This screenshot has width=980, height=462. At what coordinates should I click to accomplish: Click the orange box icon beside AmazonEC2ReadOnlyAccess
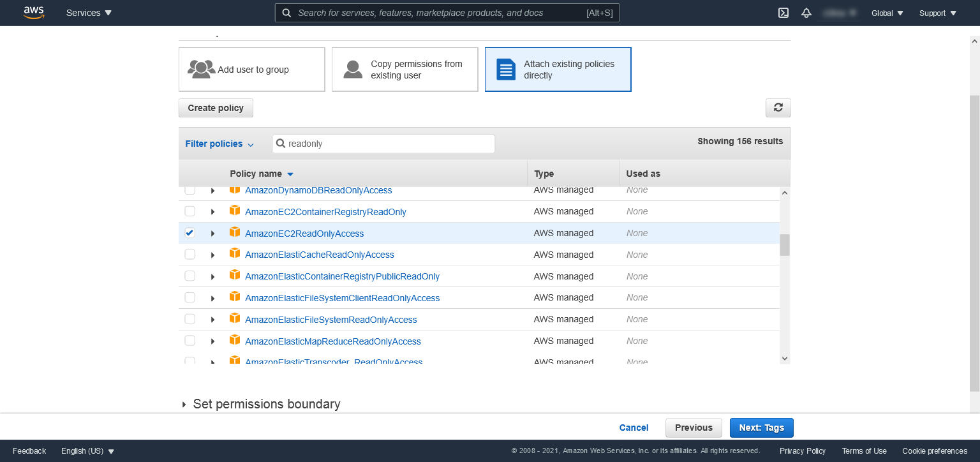[235, 232]
